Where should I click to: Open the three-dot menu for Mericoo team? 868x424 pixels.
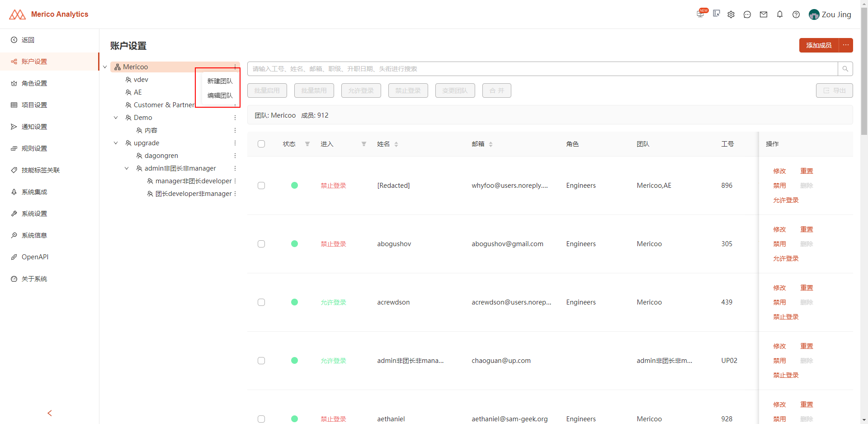(x=235, y=67)
